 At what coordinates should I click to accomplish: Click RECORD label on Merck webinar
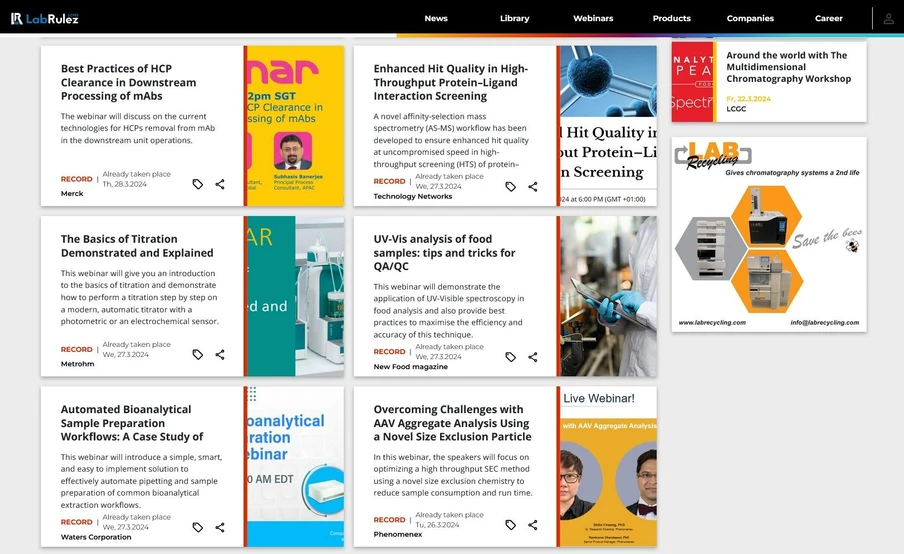77,179
